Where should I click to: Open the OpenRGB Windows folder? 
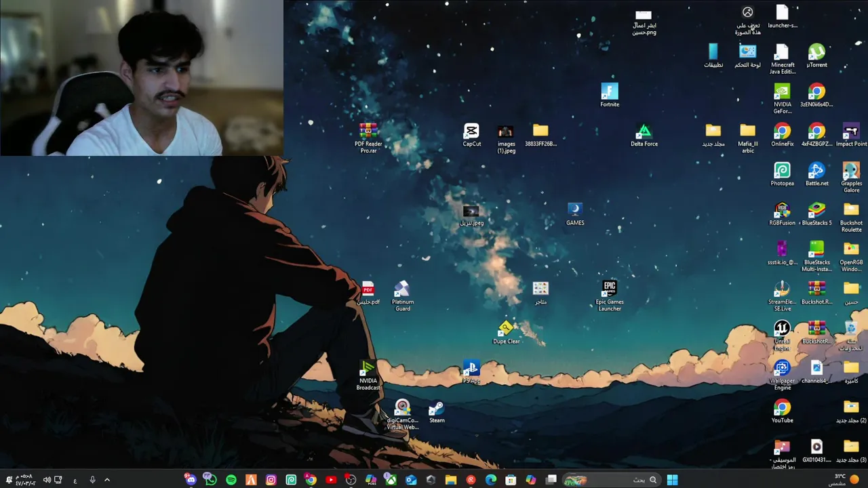point(851,256)
